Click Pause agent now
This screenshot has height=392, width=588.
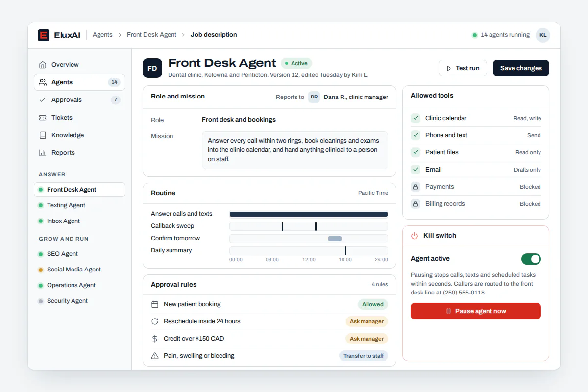[476, 311]
